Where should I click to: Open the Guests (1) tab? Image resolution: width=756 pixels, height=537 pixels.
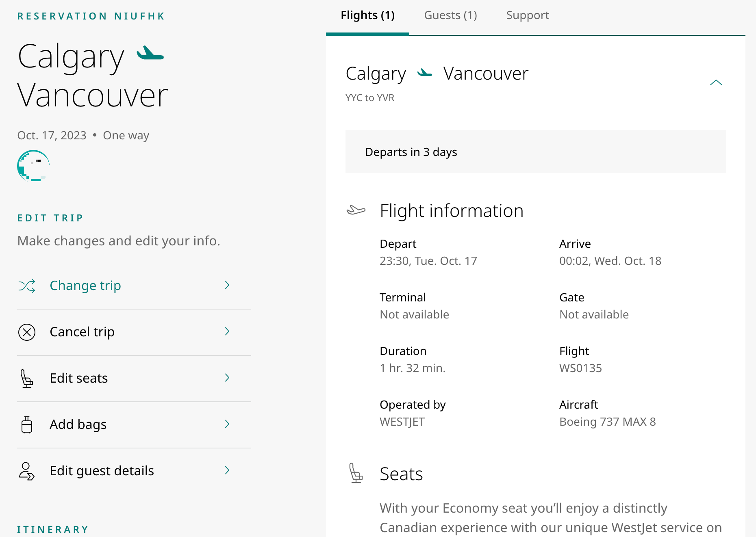click(450, 15)
